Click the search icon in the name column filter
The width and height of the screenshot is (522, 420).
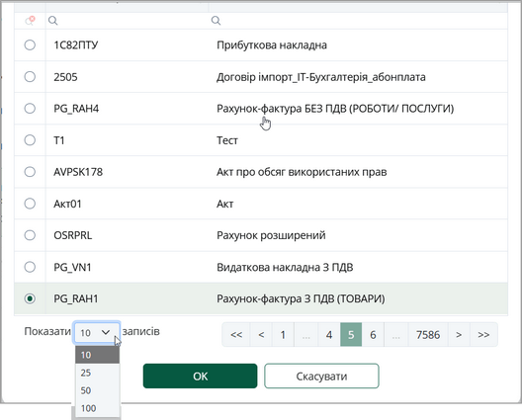pyautogui.click(x=216, y=21)
